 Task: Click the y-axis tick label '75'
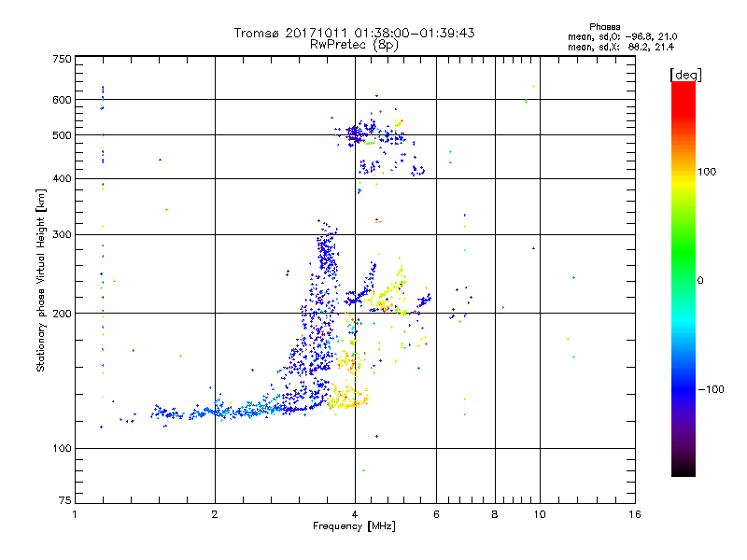pos(65,500)
